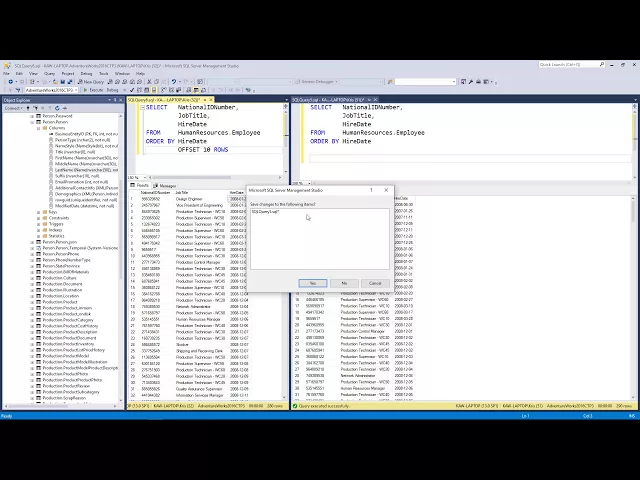Collapse the SELECT code outlining toggle
Image resolution: width=640 pixels, height=480 pixels.
142,107
